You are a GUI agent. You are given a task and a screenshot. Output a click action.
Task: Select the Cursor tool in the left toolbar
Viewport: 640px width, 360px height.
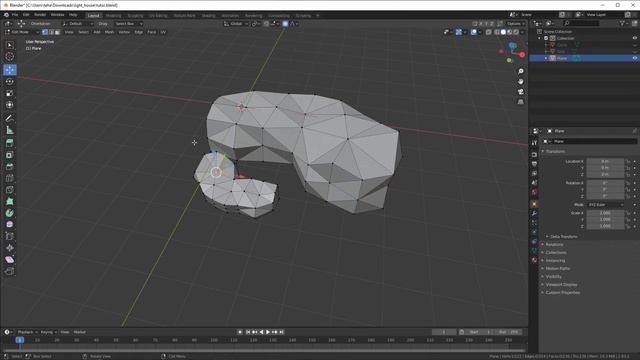(10, 57)
